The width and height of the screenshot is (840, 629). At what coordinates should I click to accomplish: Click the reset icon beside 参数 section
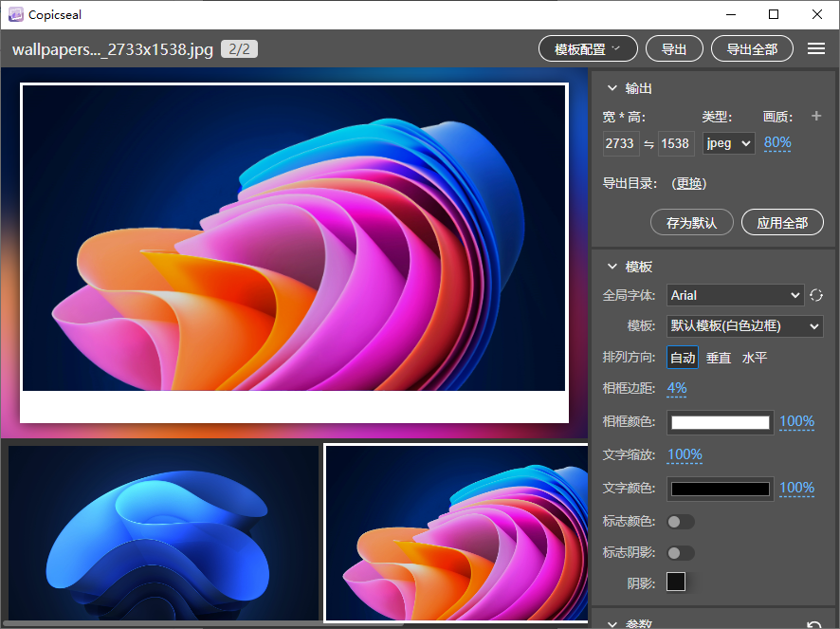[813, 624]
